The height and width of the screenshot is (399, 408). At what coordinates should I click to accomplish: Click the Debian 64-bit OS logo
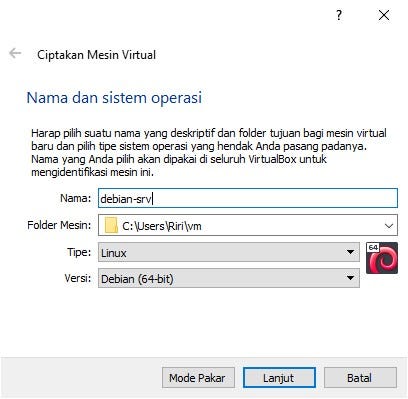coord(382,258)
